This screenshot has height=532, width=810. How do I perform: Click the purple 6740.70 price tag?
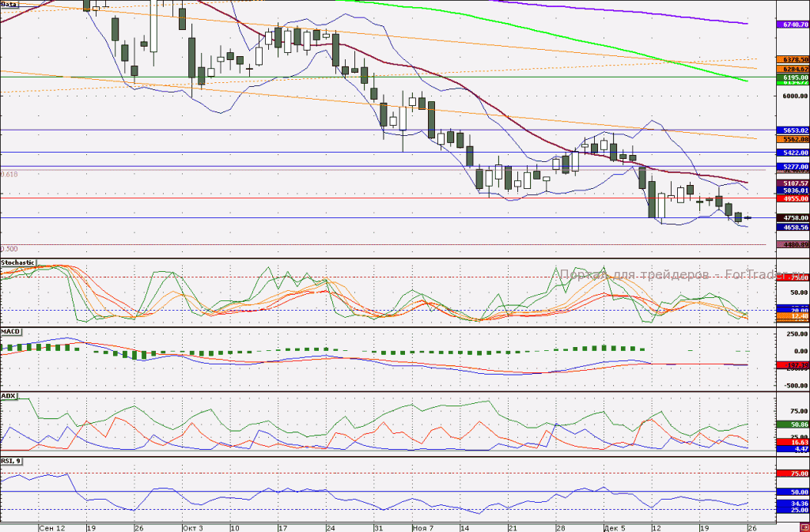tap(793, 25)
